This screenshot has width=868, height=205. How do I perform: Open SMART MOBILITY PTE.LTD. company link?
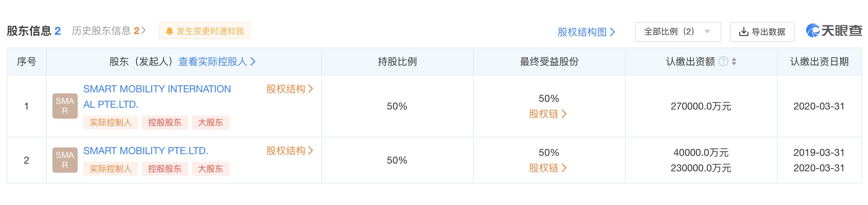coord(146,151)
